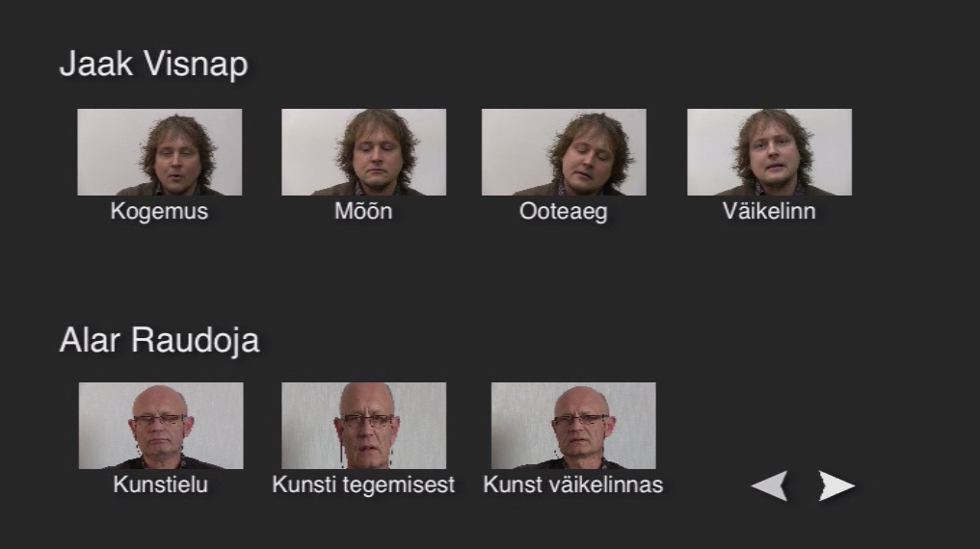
Task: Select the Jaak Visnap section heading
Action: pos(154,64)
